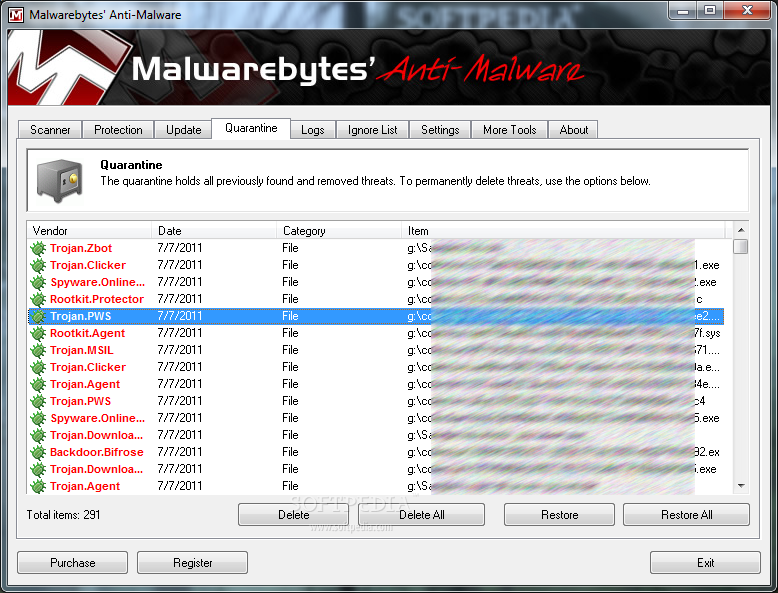778x593 pixels.
Task: Click the Purchase button
Action: coord(72,563)
